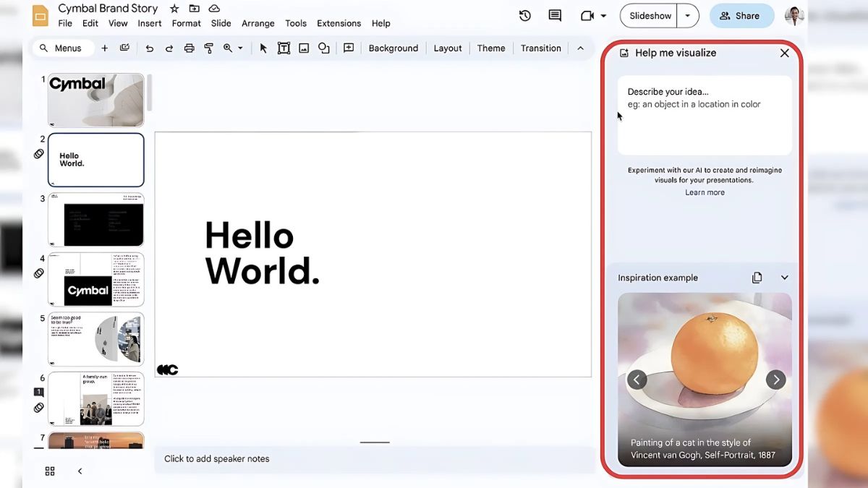Image resolution: width=868 pixels, height=488 pixels.
Task: Choose the select cursor tool
Action: [x=263, y=48]
